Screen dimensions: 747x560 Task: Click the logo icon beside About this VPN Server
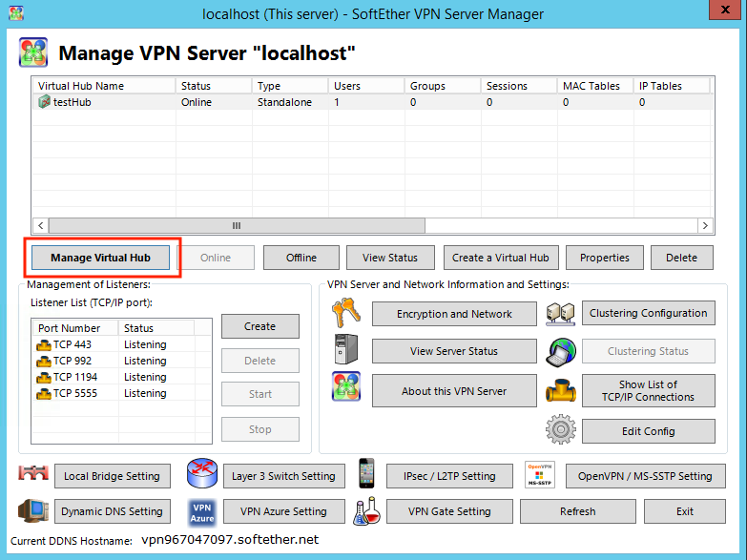346,386
